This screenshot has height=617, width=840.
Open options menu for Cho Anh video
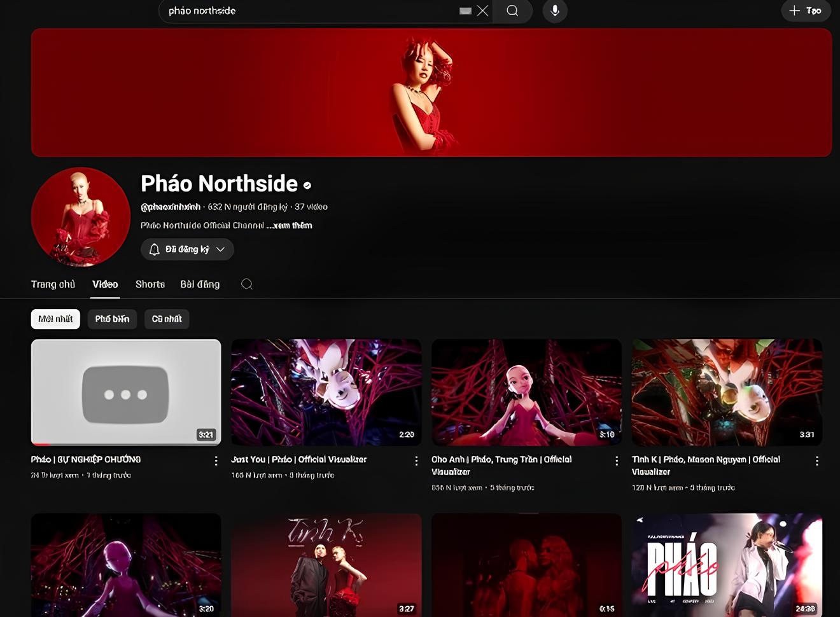pos(617,461)
